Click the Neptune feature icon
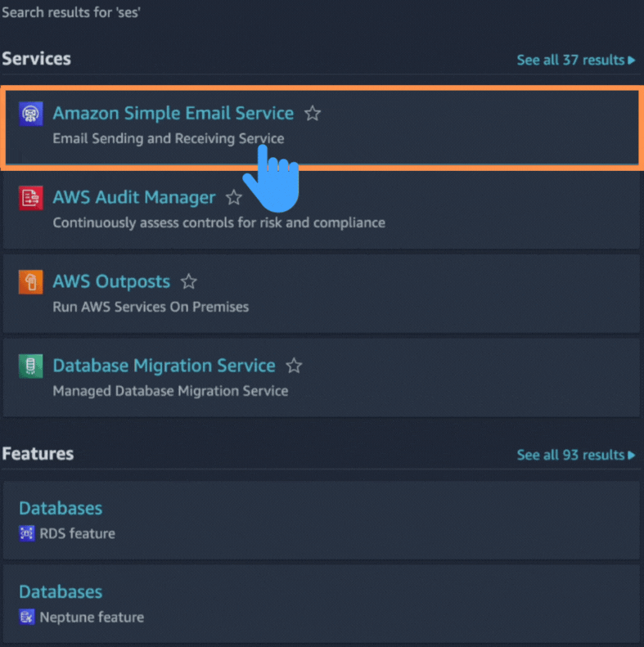 click(x=27, y=618)
